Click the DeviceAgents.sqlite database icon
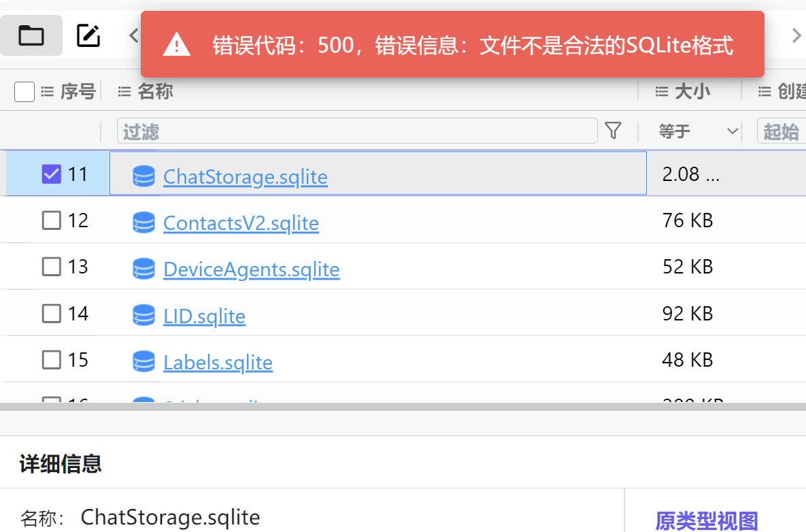Screen dimensions: 806x532 [144, 269]
